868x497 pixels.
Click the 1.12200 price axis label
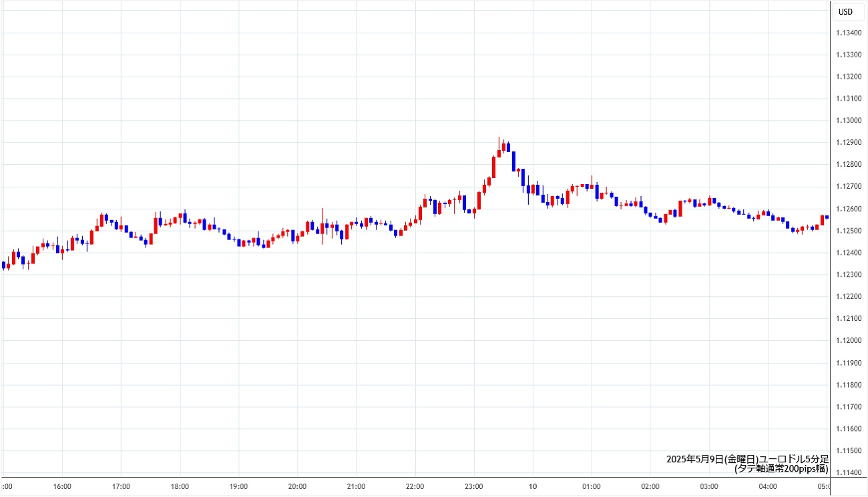pyautogui.click(x=847, y=298)
